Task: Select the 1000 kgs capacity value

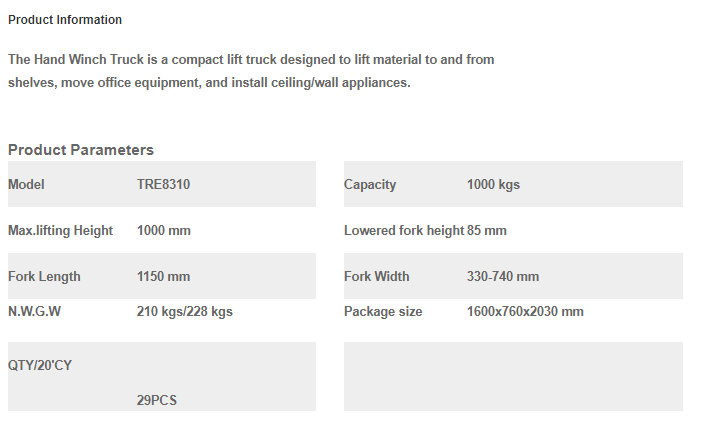Action: coord(493,184)
